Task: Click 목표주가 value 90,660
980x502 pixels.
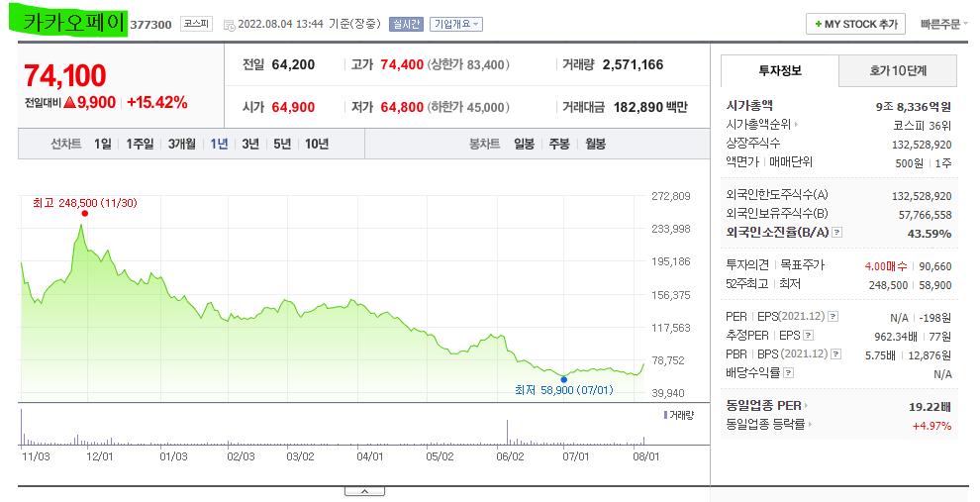Action: click(x=935, y=266)
